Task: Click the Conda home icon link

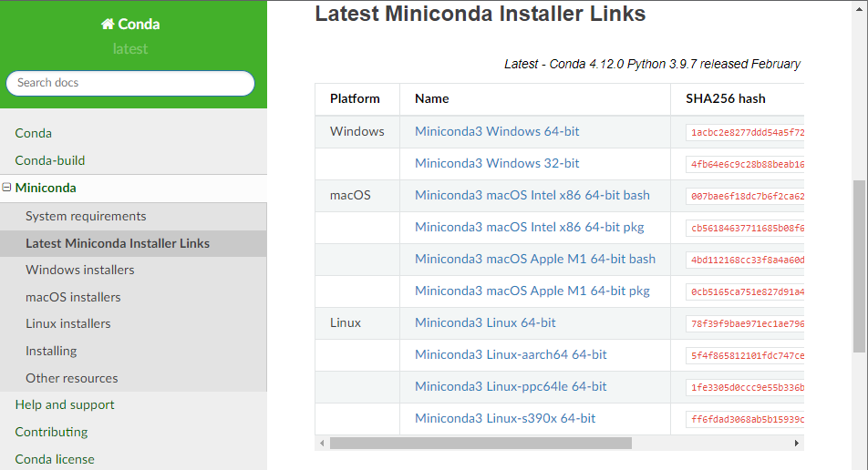Action: pyautogui.click(x=130, y=24)
